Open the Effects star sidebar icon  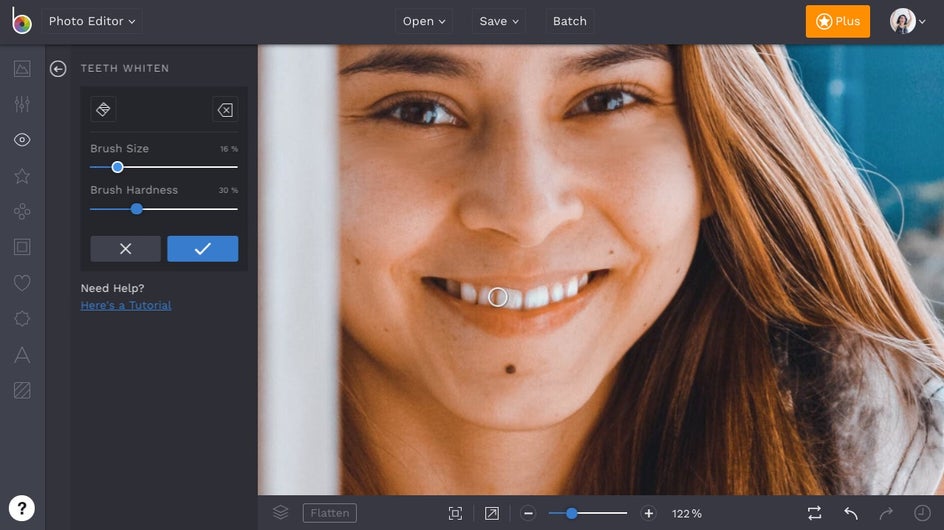pos(22,176)
